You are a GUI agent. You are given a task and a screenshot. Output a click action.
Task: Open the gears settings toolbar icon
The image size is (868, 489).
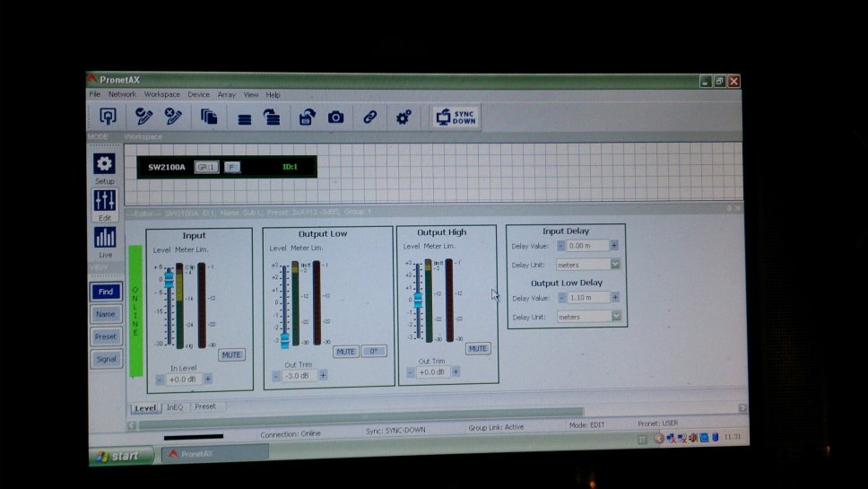click(404, 118)
